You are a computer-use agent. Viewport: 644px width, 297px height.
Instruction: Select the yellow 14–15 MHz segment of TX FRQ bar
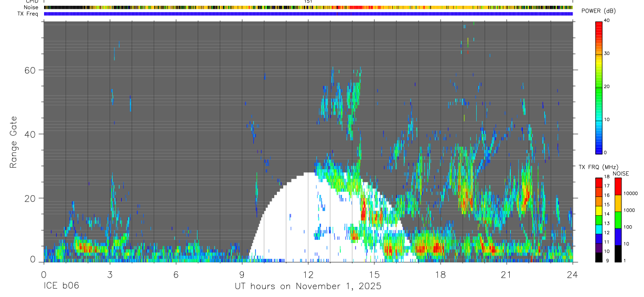coord(598,210)
